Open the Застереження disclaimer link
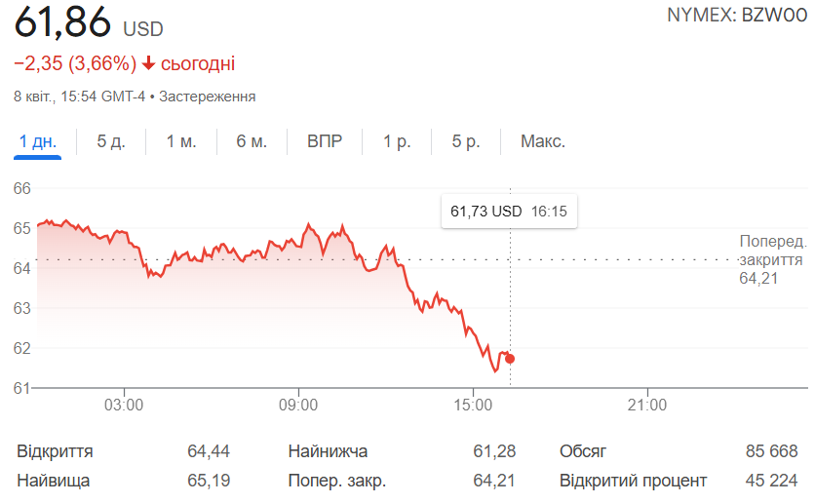The image size is (815, 504). tap(207, 97)
